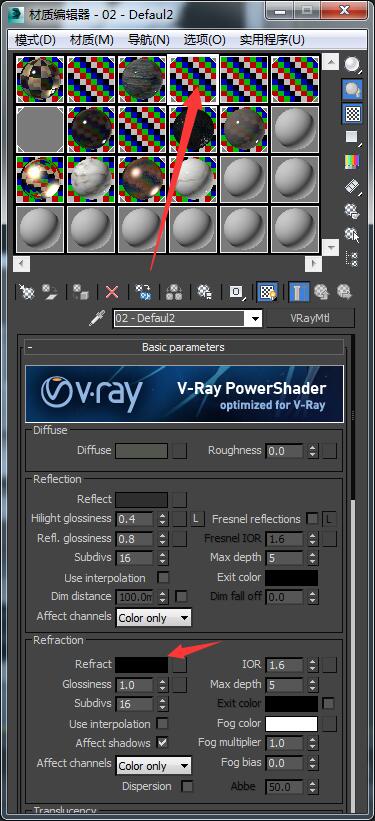Open the Diffuse color swatch
375x821 pixels.
(x=141, y=451)
